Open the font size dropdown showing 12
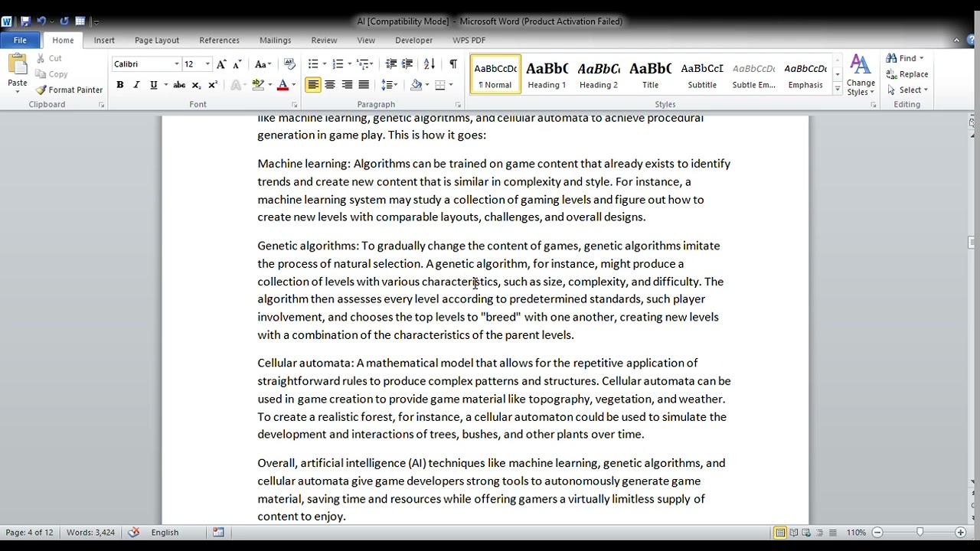This screenshot has height=551, width=980. 207,64
